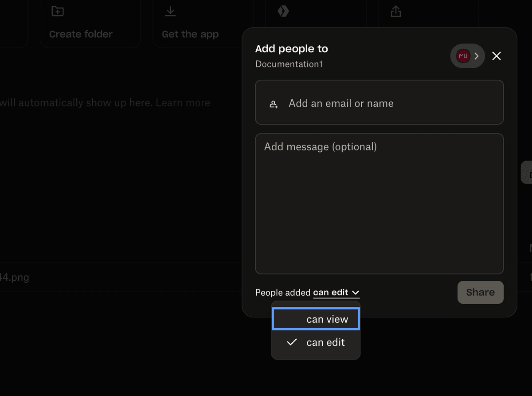Expand the chevron next to the MU avatar
This screenshot has width=532, height=396.
tap(476, 56)
